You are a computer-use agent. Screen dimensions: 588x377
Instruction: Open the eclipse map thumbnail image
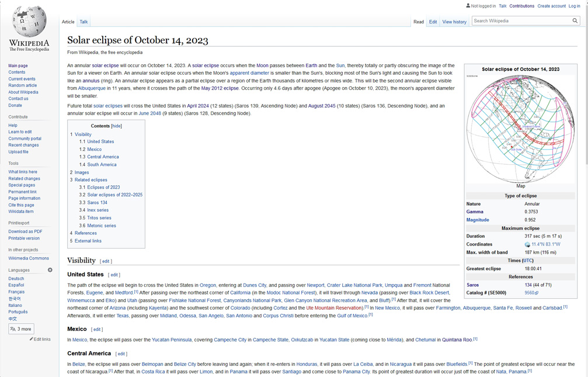coord(520,128)
